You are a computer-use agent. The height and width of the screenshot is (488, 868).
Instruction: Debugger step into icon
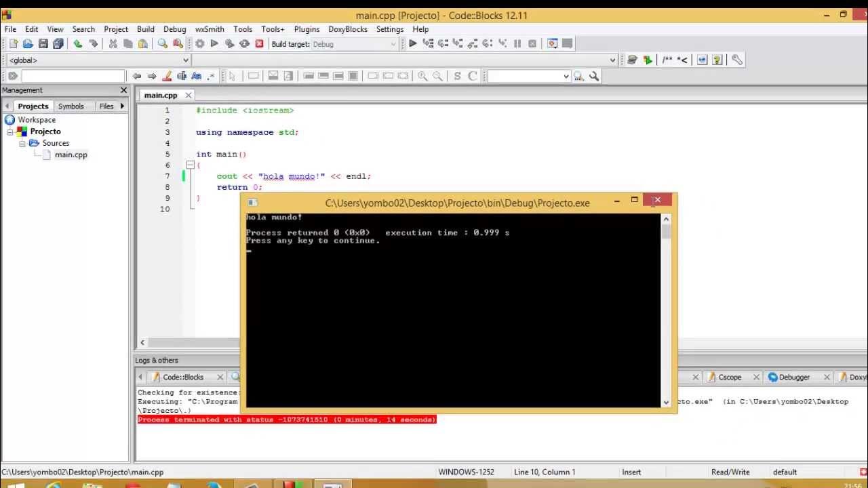tap(458, 43)
